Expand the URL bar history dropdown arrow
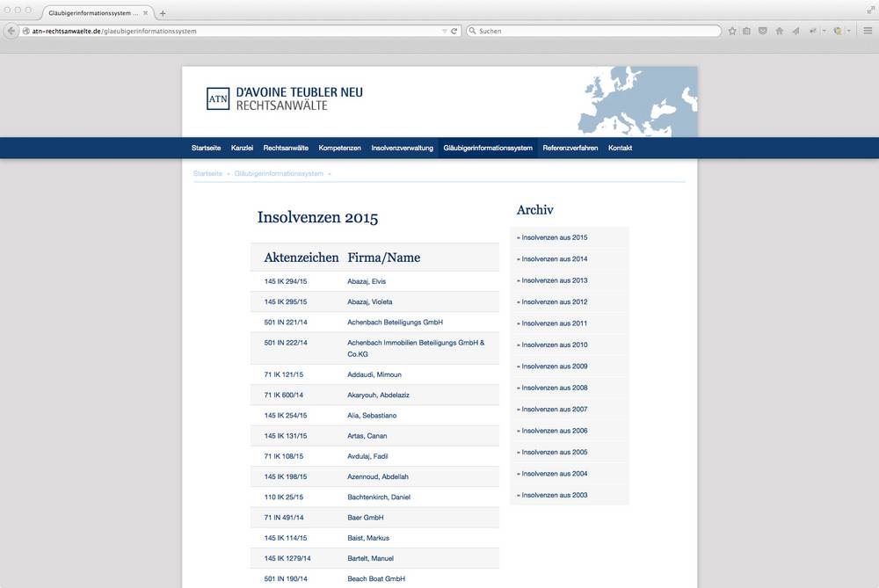879x588 pixels. 445,31
